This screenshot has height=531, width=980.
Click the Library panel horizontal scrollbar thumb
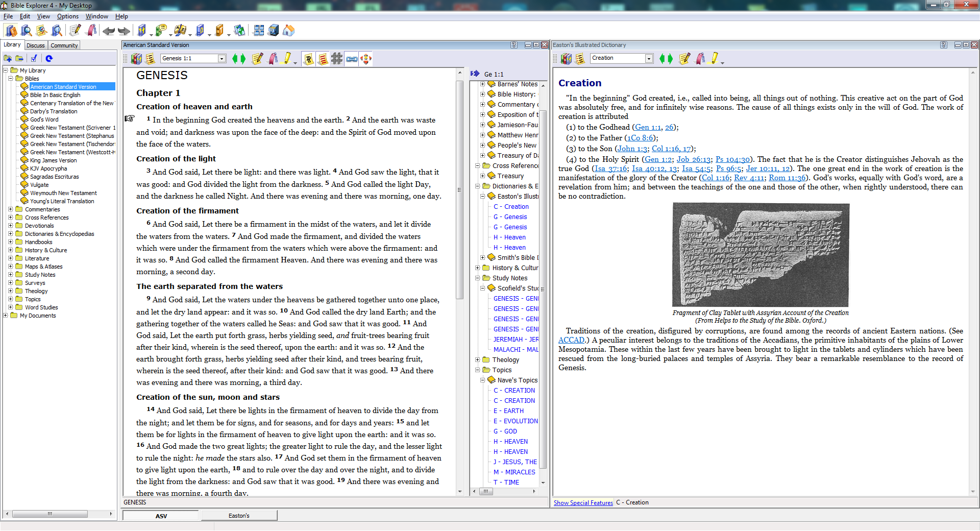(50, 514)
